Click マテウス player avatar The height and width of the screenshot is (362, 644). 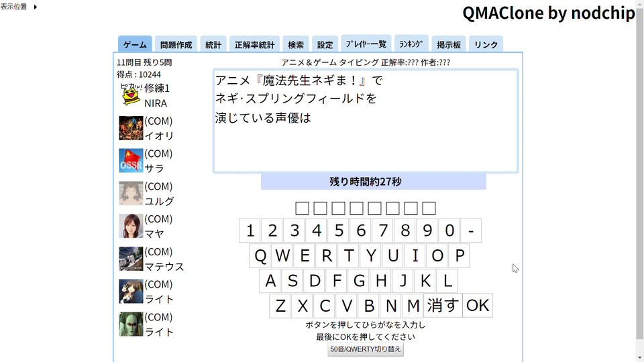(131, 259)
